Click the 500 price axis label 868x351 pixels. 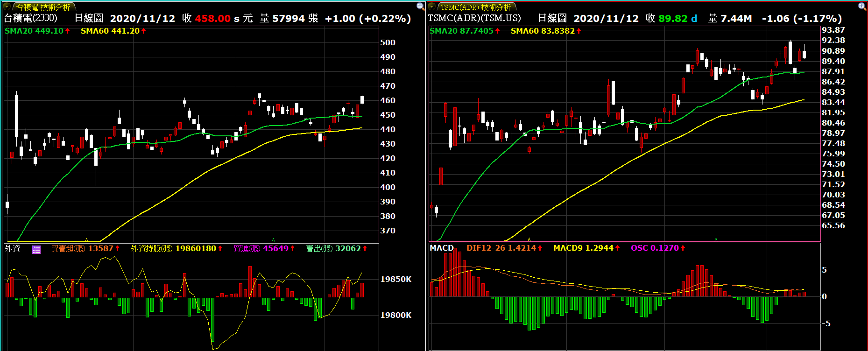point(388,42)
